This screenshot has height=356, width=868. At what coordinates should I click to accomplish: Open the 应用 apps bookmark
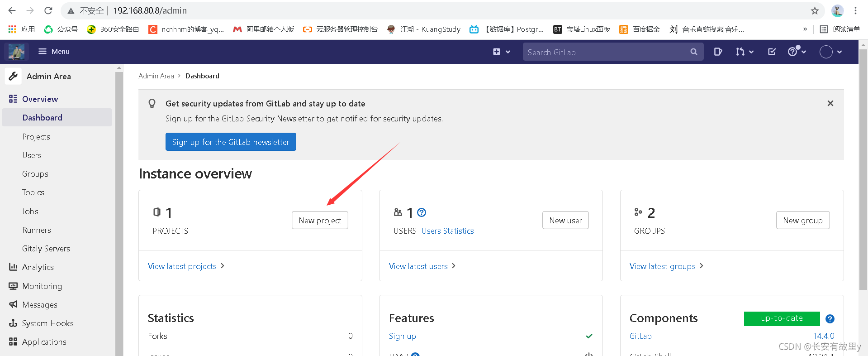point(22,29)
